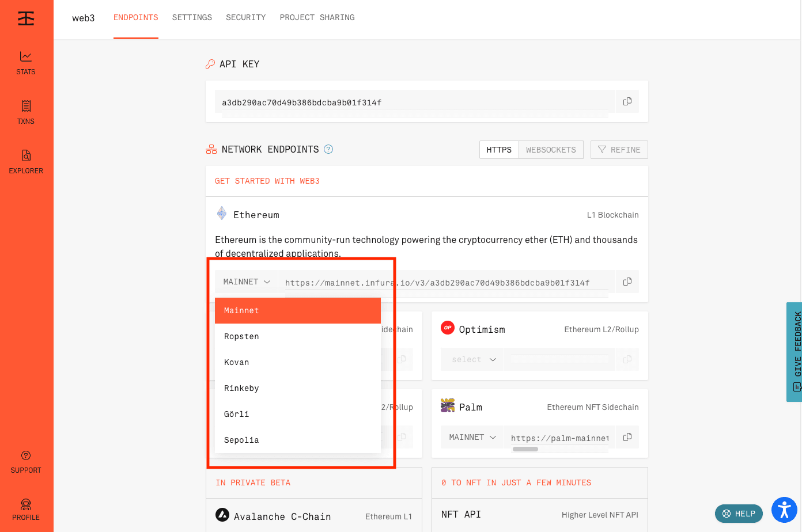Choose Kovan from the network list

[x=298, y=362]
